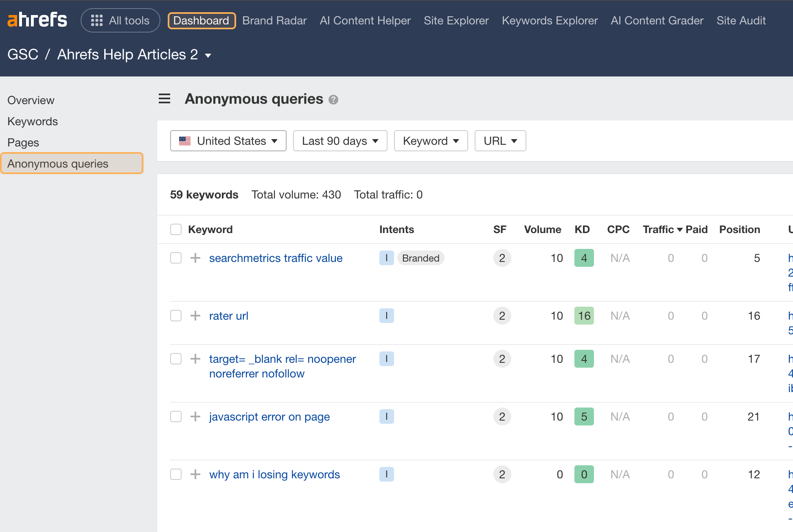Click the Anonymous queries help icon
The image size is (793, 532).
pos(333,99)
